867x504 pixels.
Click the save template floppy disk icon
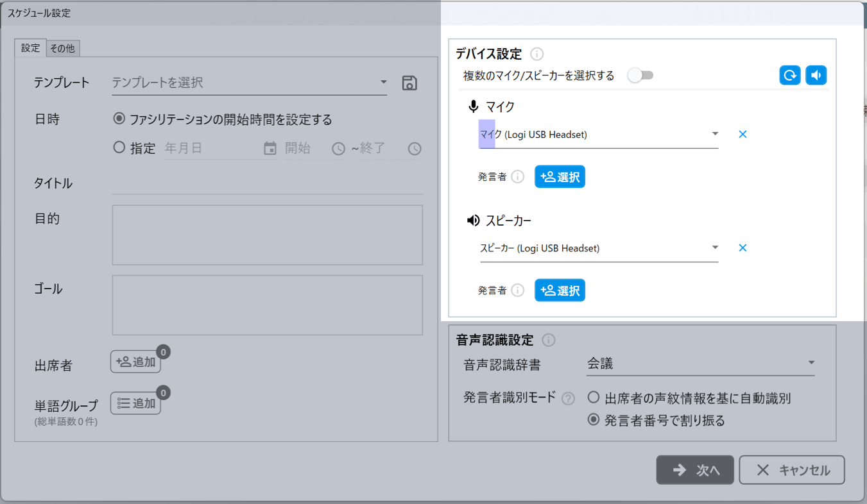tap(409, 83)
